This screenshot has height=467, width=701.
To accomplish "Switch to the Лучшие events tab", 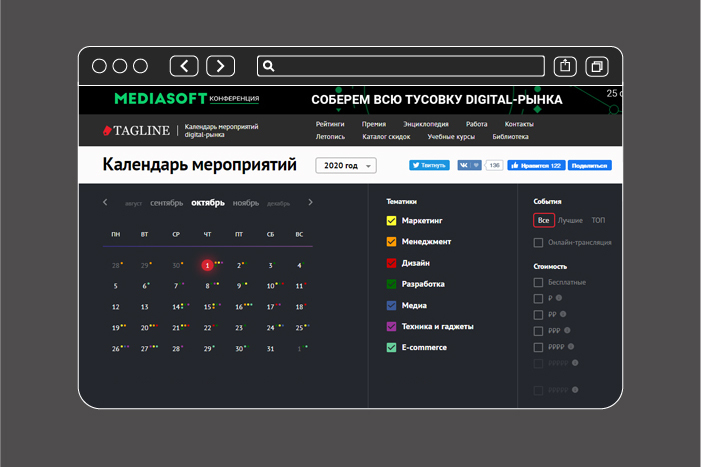I will pos(570,220).
